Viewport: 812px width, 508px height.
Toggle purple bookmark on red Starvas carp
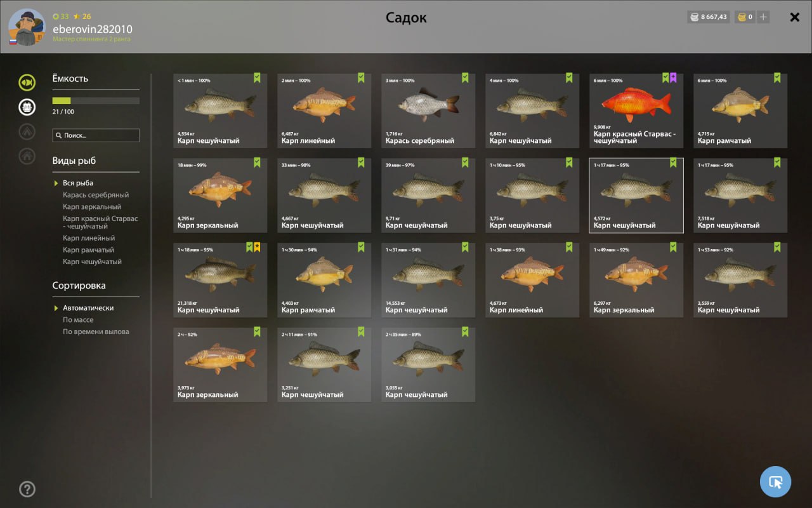(x=673, y=77)
